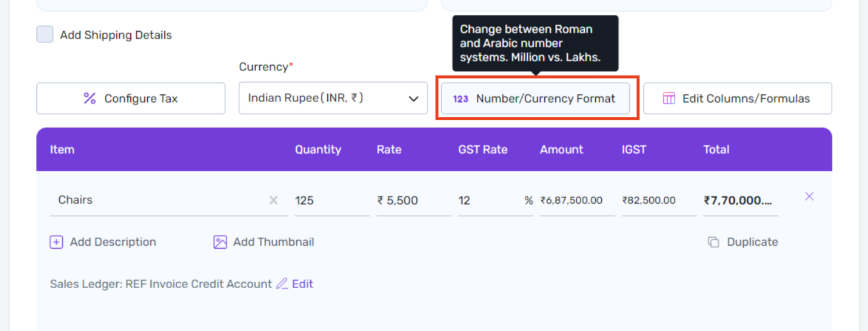Click the table icon on Edit Columns/Formulas

669,99
